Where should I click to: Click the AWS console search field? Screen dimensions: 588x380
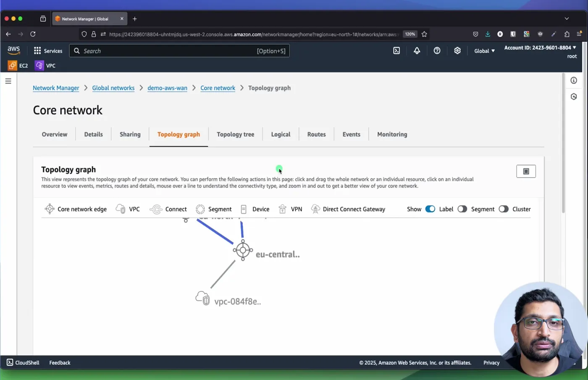coord(179,51)
